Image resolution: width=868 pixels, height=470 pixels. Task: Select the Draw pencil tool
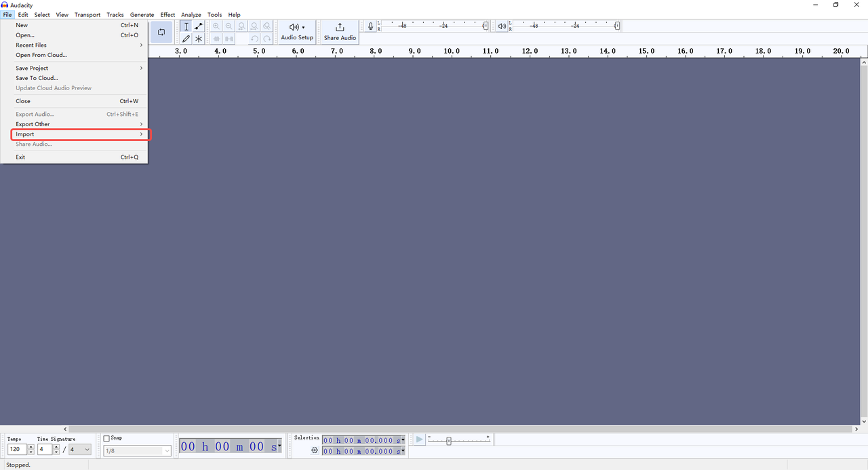click(x=186, y=39)
